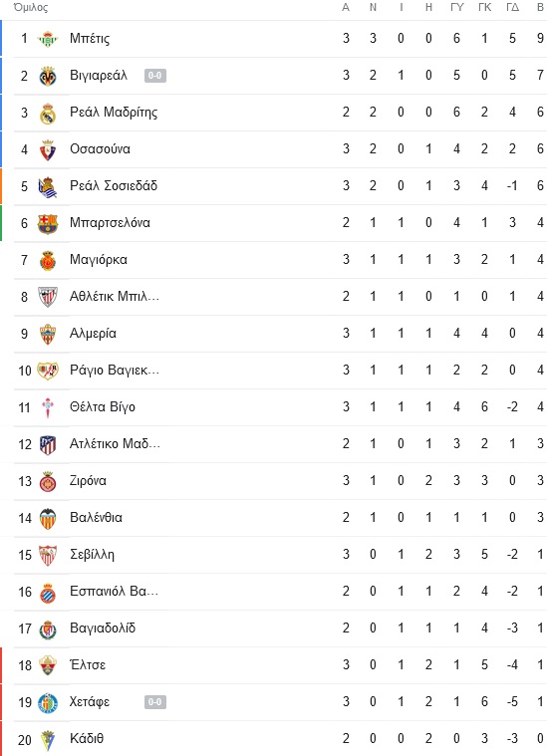Open the 0-0 live score badge beside Βιγιαρεάλ
547x756 pixels.
pyautogui.click(x=154, y=76)
